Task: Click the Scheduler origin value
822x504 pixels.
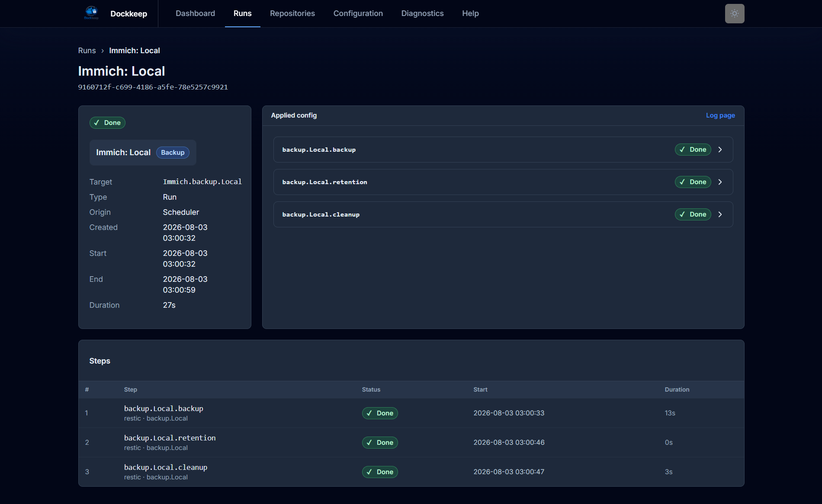Action: tap(181, 212)
